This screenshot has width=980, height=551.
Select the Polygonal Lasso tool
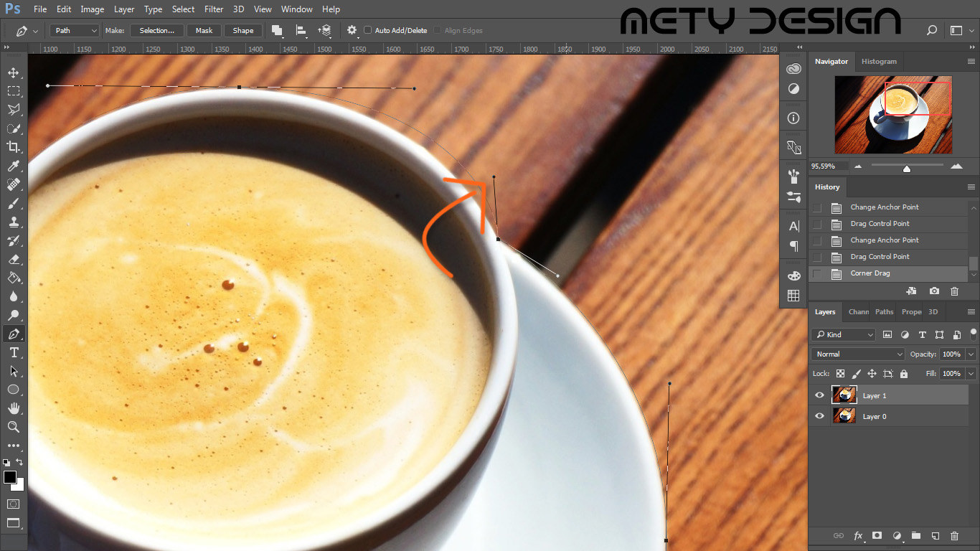click(x=13, y=110)
